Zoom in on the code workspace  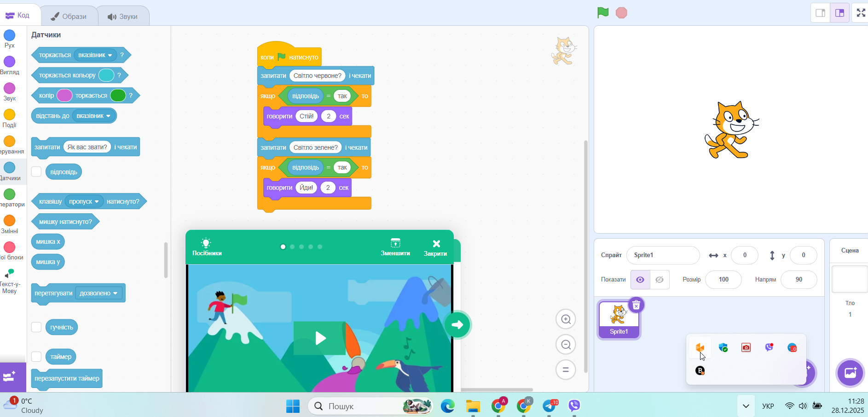pyautogui.click(x=566, y=319)
